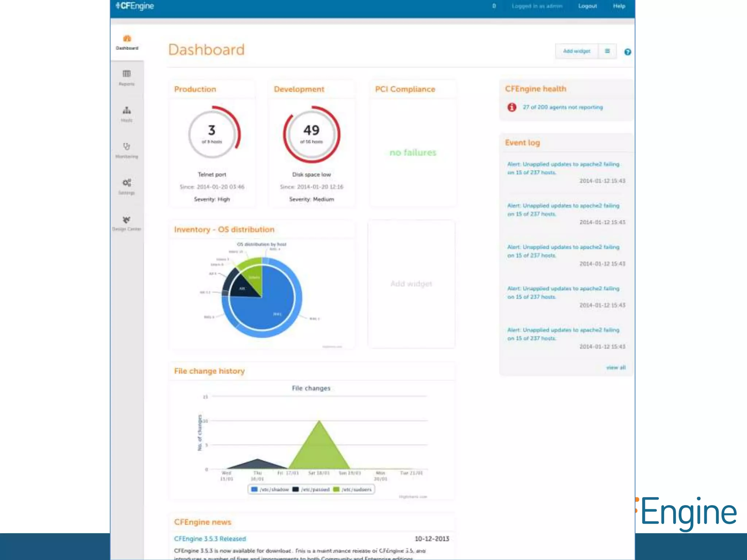Toggle /etc/shadow legend series
Viewport: 747px width, 560px height.
pos(270,489)
